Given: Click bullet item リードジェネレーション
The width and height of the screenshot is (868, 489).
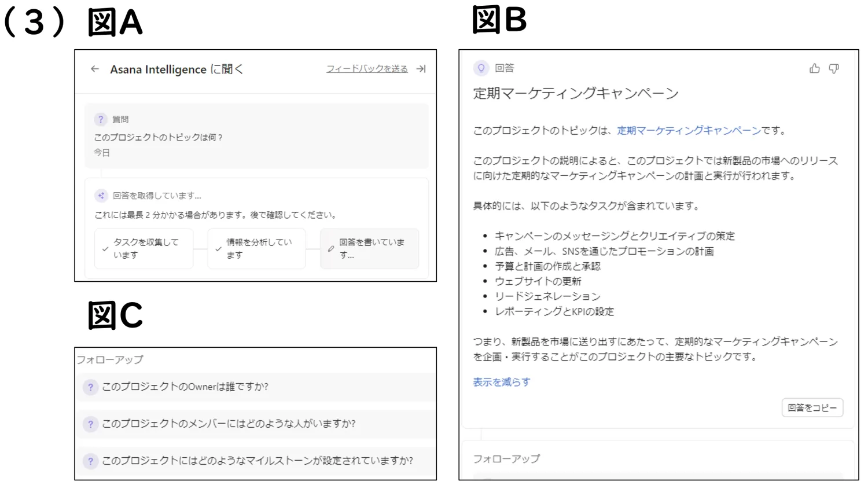Looking at the screenshot, I should [x=547, y=296].
